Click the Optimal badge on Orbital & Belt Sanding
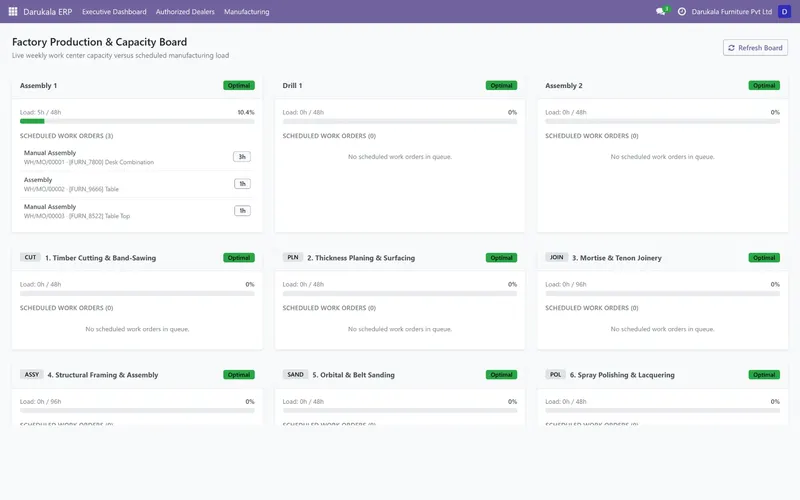800x500 pixels. click(502, 374)
